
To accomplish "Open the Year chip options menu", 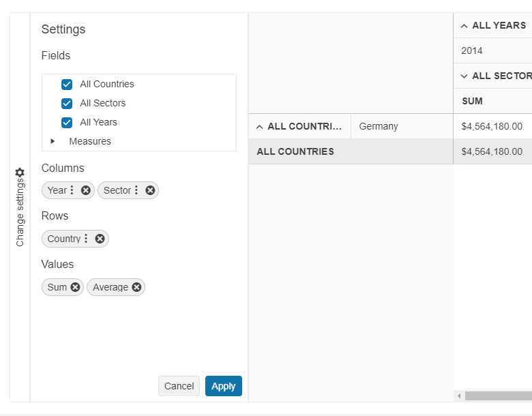I will point(72,190).
